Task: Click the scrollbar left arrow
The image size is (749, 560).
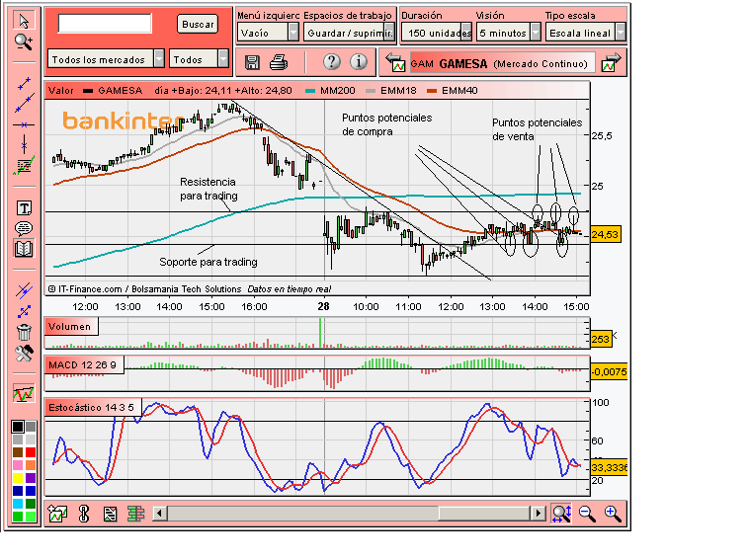Action: click(159, 514)
